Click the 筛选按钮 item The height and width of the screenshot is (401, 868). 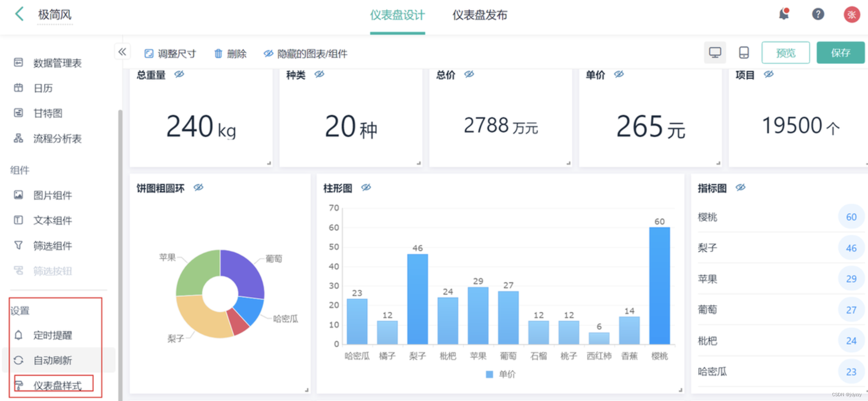pyautogui.click(x=53, y=271)
